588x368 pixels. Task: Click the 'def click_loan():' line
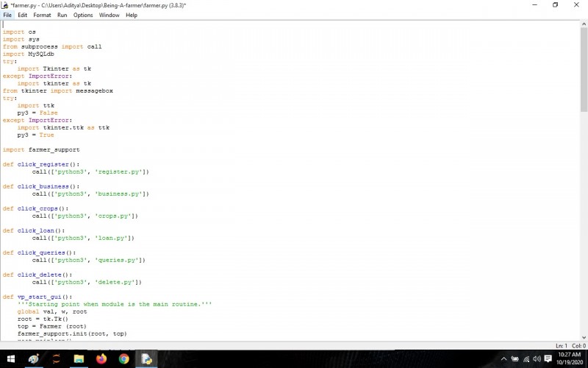pos(34,230)
